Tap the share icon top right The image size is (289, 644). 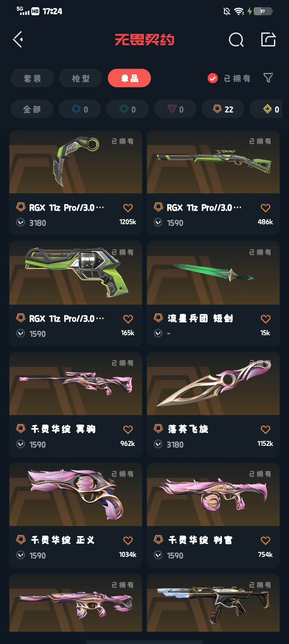point(268,40)
